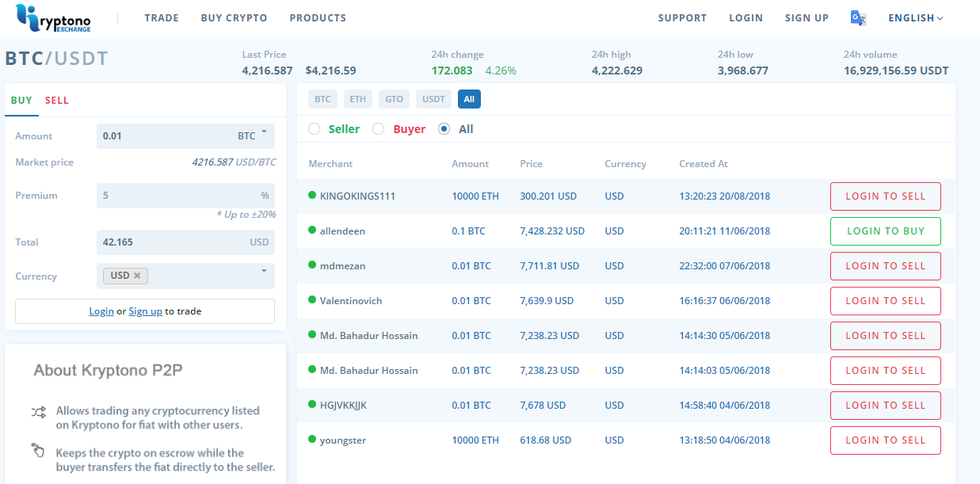Select the All radio button

444,129
